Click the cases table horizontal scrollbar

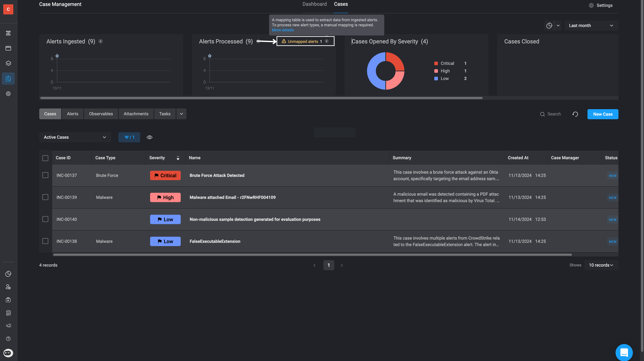click(x=312, y=255)
